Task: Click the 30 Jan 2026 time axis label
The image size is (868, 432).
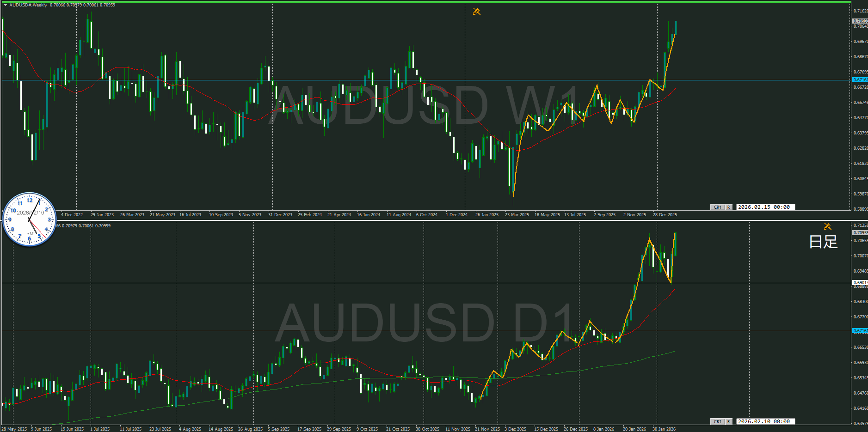Action: point(664,429)
